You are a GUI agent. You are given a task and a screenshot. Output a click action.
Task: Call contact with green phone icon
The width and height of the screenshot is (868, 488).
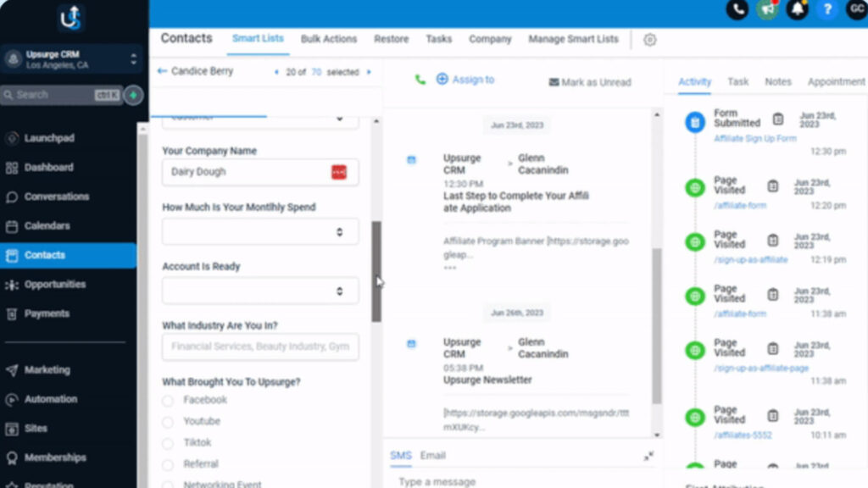(x=420, y=80)
